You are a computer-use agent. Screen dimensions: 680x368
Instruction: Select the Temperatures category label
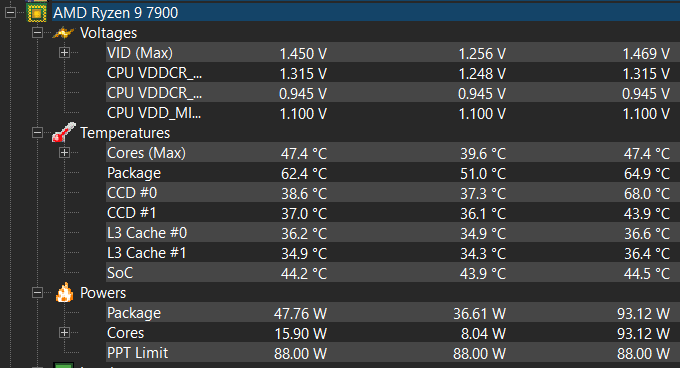click(x=125, y=133)
